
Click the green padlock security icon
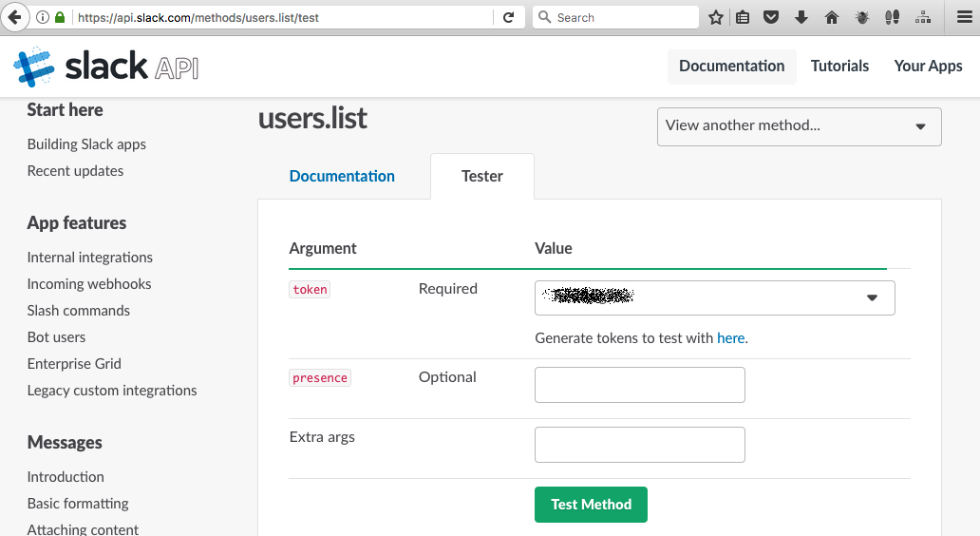pyautogui.click(x=60, y=17)
